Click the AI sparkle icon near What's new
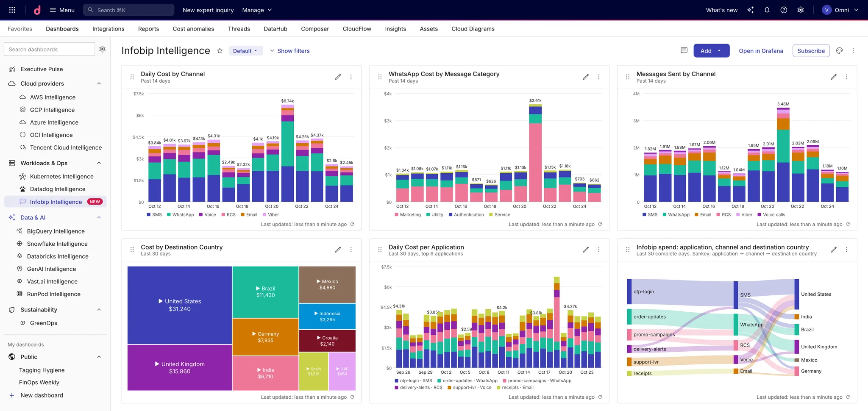The width and height of the screenshot is (868, 411). [x=750, y=10]
